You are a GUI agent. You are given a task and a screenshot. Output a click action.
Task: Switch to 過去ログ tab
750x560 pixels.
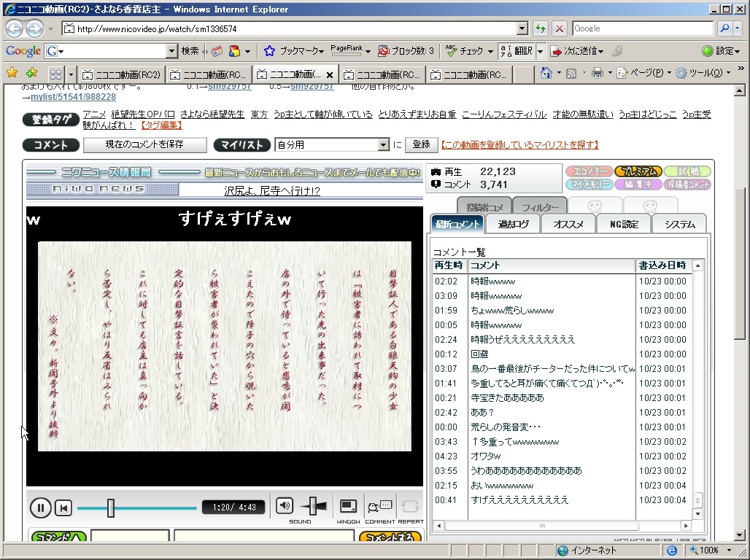click(x=513, y=225)
